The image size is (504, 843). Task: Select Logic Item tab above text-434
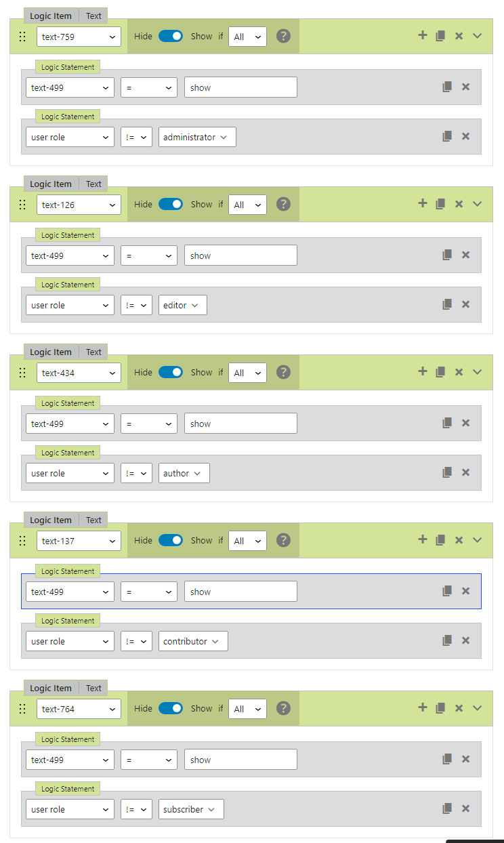pos(51,352)
